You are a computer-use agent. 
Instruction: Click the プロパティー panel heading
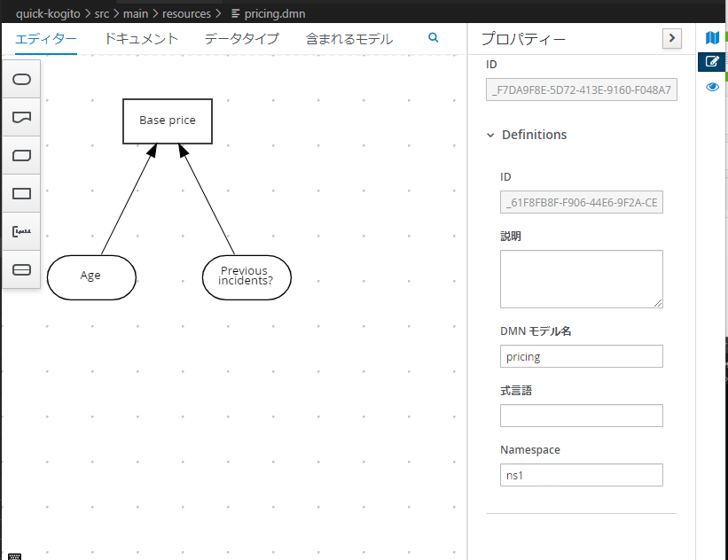523,39
